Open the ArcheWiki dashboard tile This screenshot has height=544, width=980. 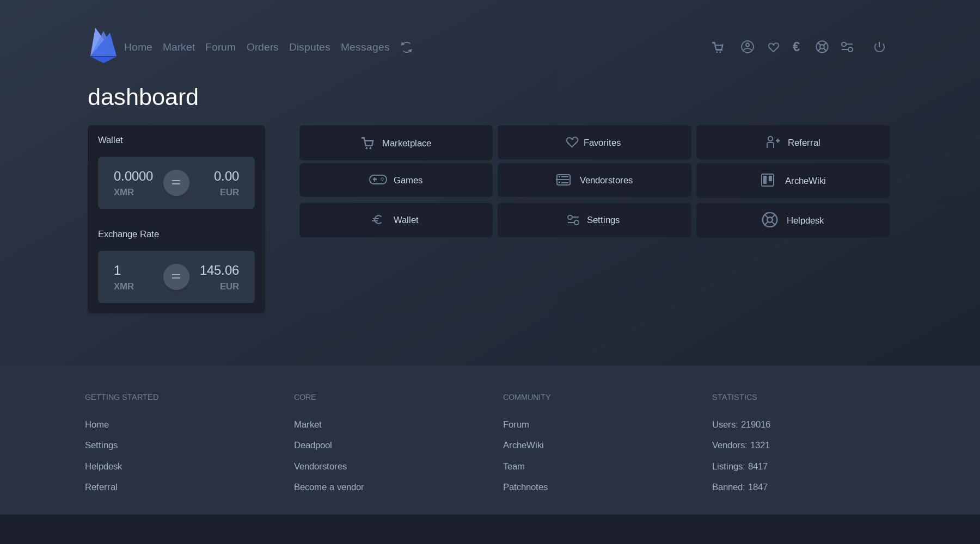[x=793, y=181]
